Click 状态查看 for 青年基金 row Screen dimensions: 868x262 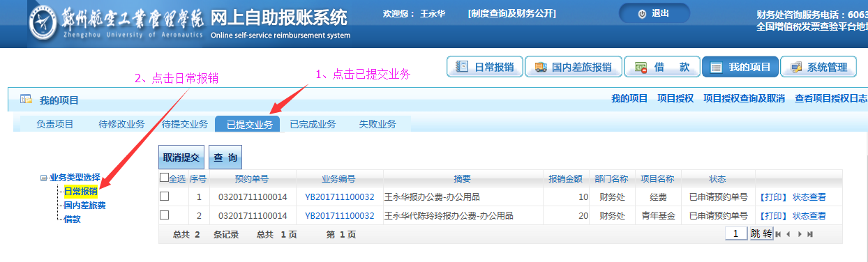[809, 216]
